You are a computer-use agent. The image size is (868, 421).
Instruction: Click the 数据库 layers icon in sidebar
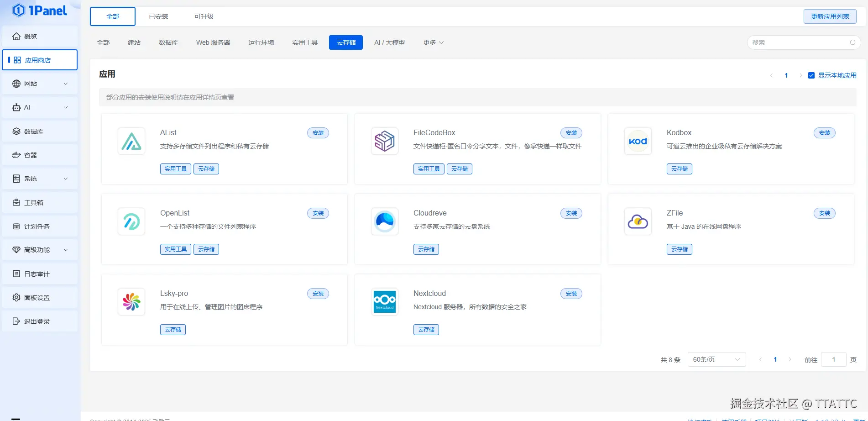(16, 132)
